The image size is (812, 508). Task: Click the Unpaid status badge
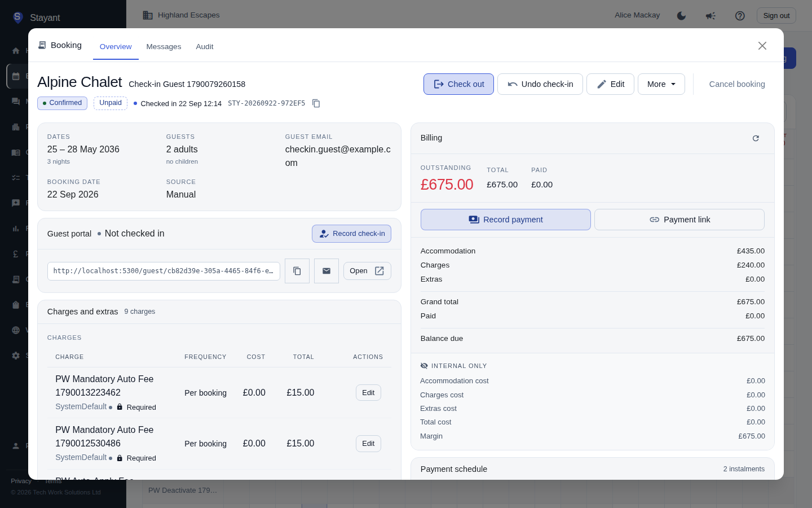point(111,103)
